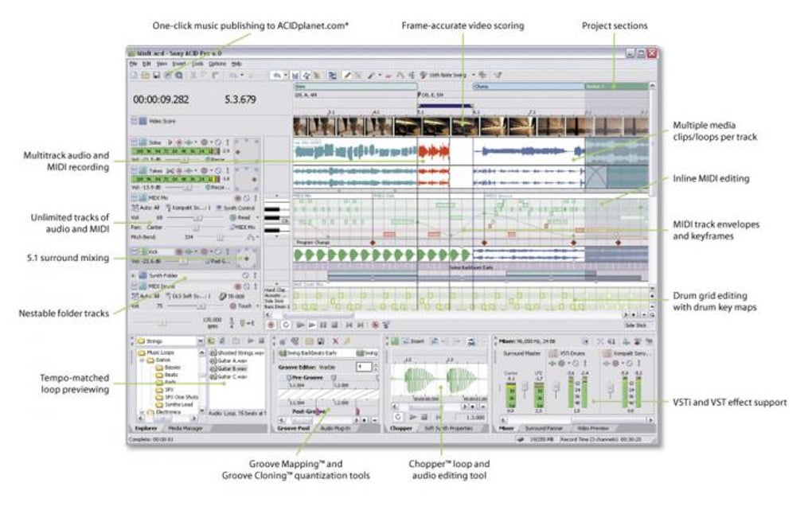812x510 pixels.
Task: Click the video thumbnail strip on the Video Score track
Action: pos(470,127)
